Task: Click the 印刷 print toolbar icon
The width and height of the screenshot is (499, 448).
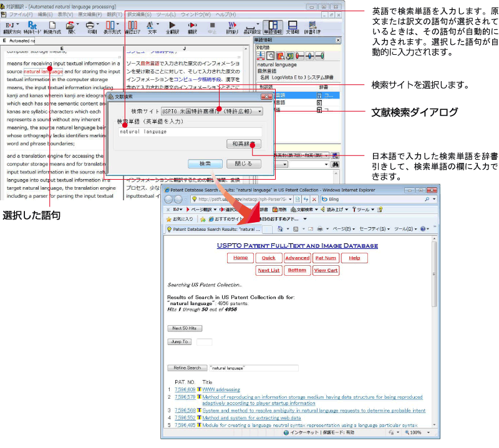Action: pos(92,26)
